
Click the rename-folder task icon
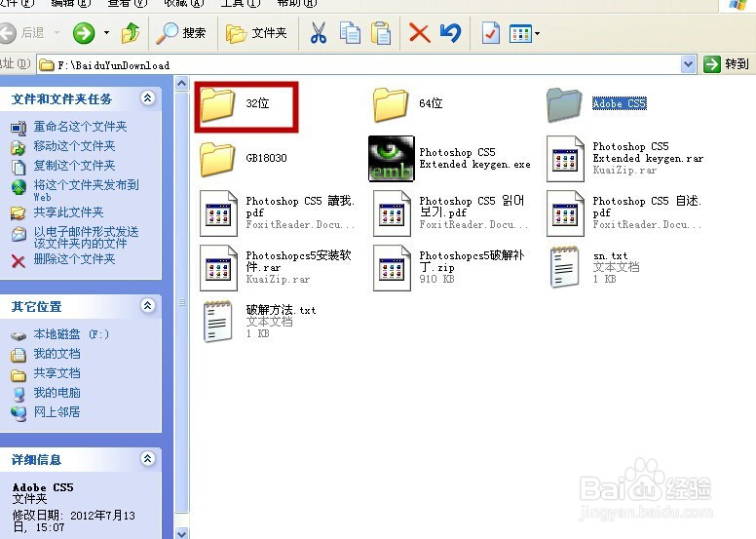19,128
